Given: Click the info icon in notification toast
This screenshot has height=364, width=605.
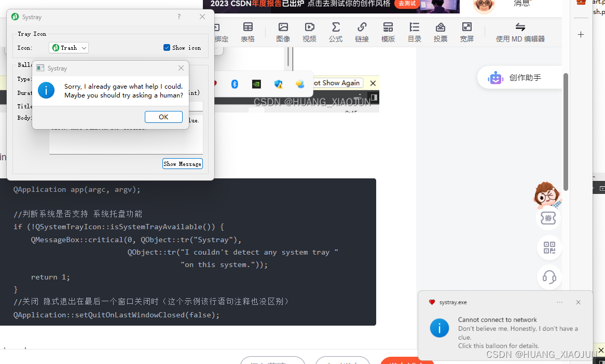Looking at the screenshot, I should coord(439,328).
